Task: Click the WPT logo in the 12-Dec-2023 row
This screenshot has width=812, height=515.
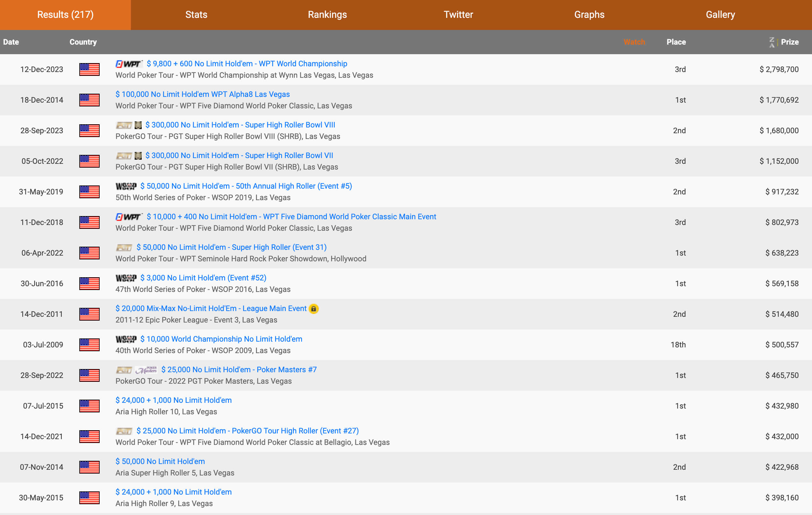Action: tap(129, 64)
